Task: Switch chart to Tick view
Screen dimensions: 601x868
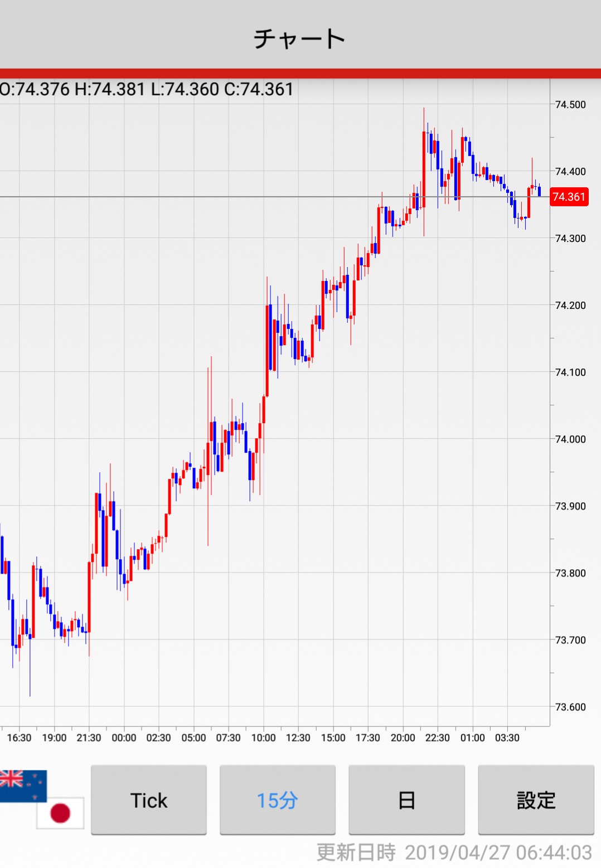Action: pyautogui.click(x=149, y=800)
